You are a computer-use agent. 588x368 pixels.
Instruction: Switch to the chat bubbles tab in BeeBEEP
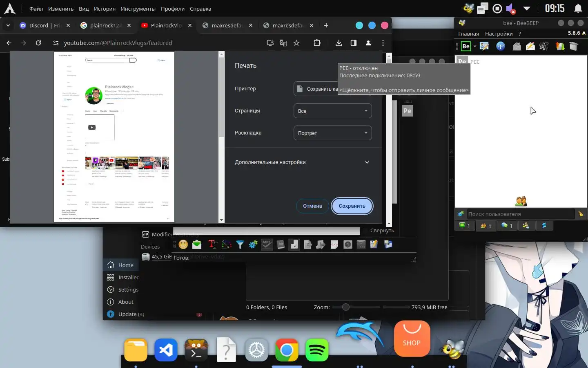[507, 225]
